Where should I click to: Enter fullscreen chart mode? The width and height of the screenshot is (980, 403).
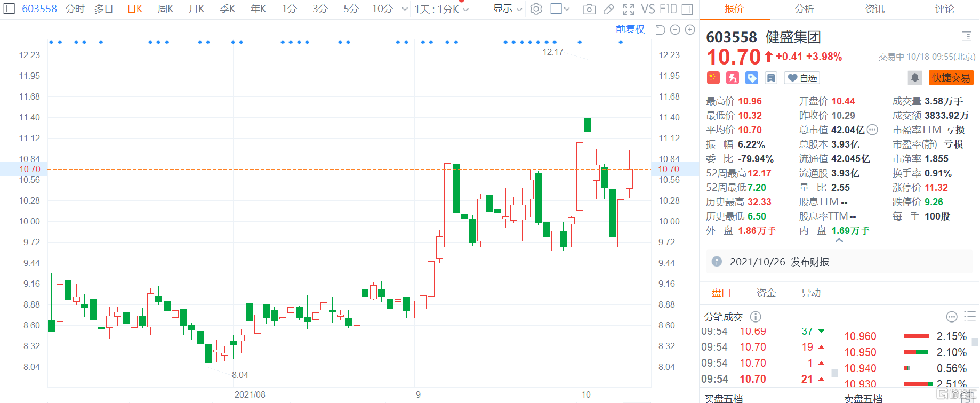coord(629,9)
